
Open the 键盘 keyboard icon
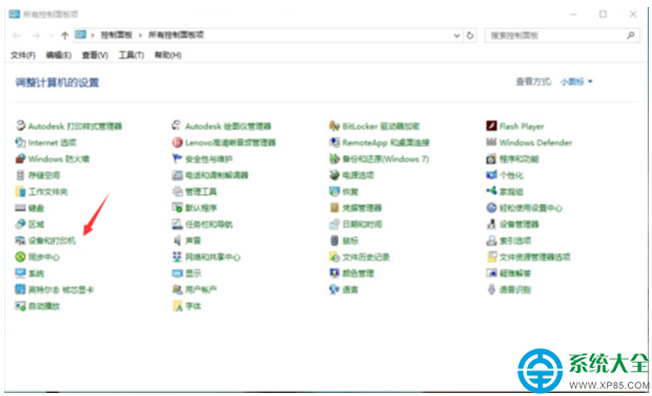pos(20,208)
